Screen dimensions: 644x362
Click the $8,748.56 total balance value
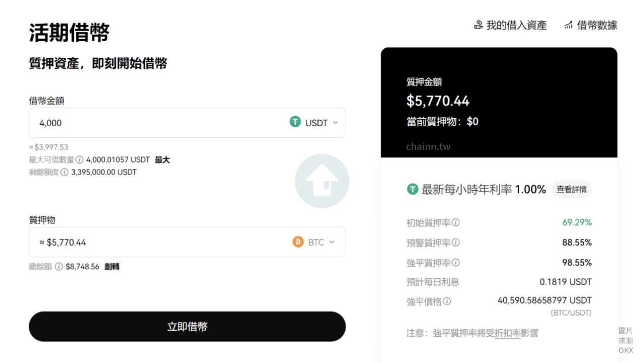pos(83,266)
